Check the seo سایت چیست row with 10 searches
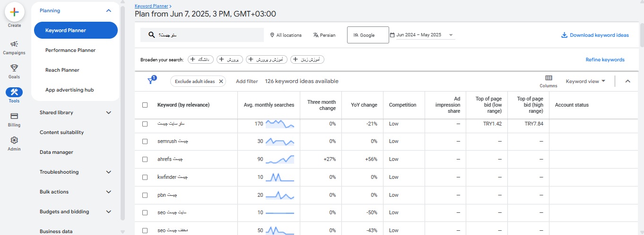The image size is (644, 235). click(145, 213)
